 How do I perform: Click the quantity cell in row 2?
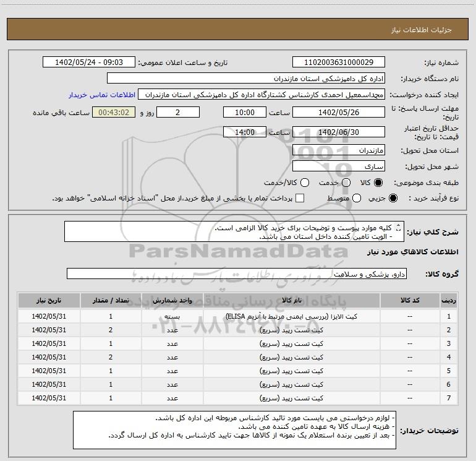(111, 330)
